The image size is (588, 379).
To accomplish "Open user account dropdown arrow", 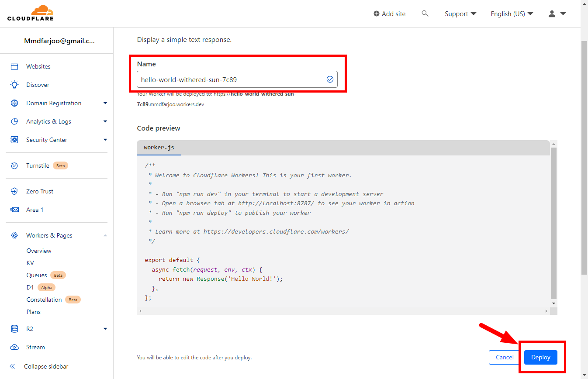I will 563,14.
